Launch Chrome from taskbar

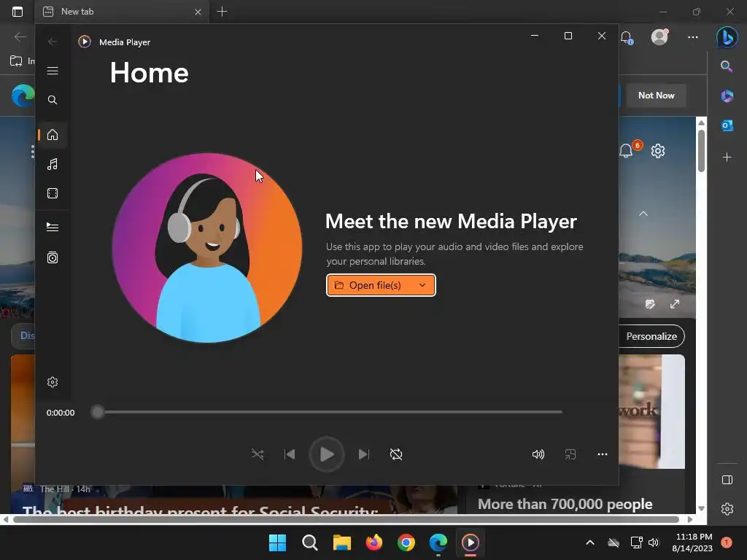click(x=406, y=542)
